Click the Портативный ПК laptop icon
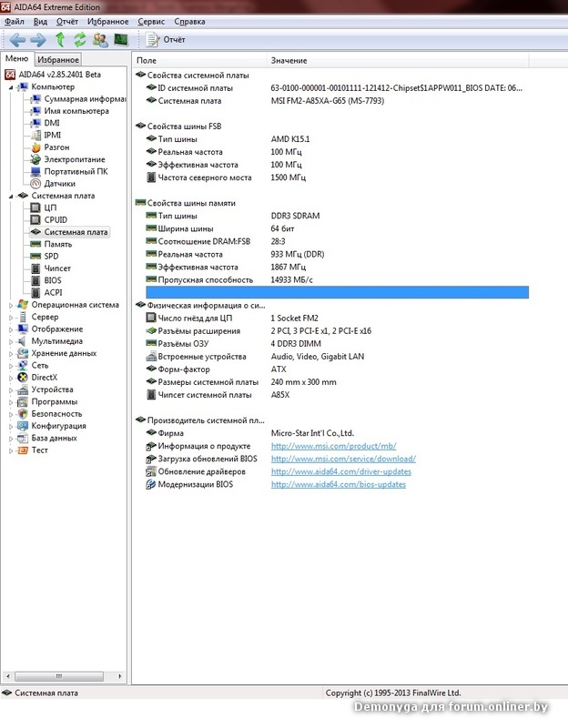The height and width of the screenshot is (728, 568). click(x=35, y=172)
